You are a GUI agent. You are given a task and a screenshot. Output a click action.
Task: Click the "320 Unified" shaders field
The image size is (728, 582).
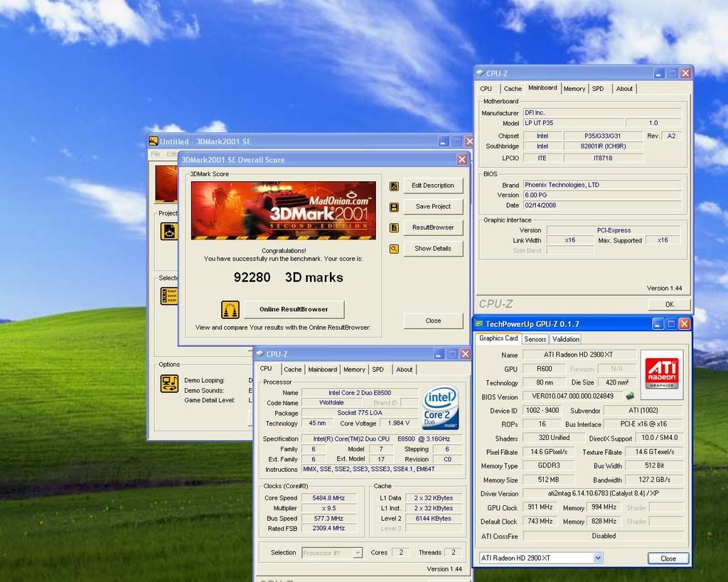(x=553, y=438)
